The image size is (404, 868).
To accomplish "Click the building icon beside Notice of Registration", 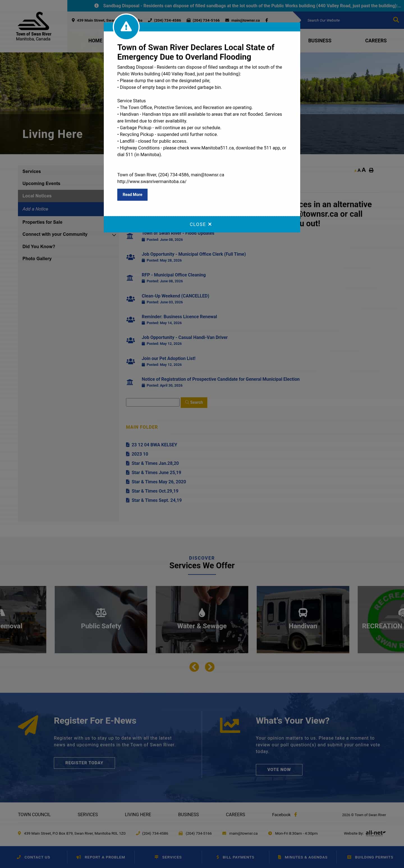I will coord(130,382).
